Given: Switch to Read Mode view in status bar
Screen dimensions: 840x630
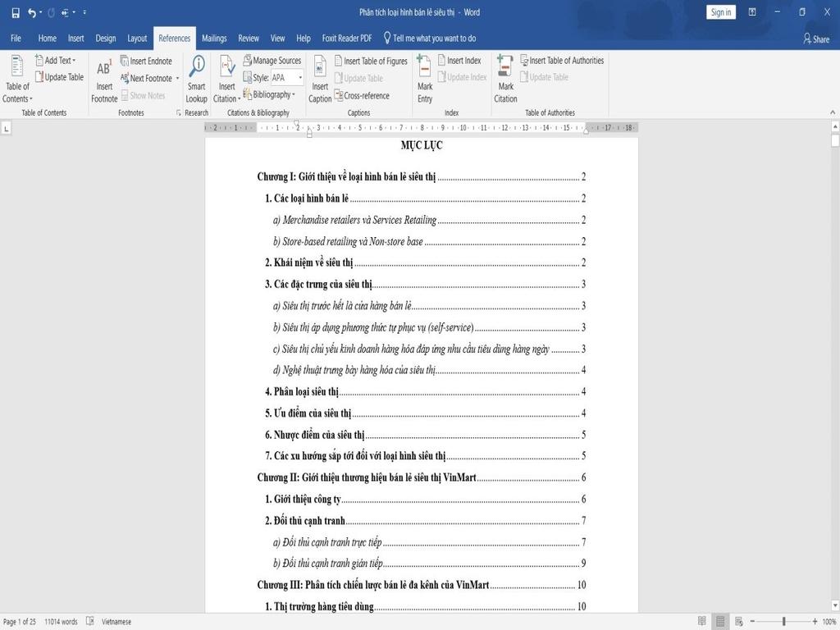Looking at the screenshot, I should point(701,621).
